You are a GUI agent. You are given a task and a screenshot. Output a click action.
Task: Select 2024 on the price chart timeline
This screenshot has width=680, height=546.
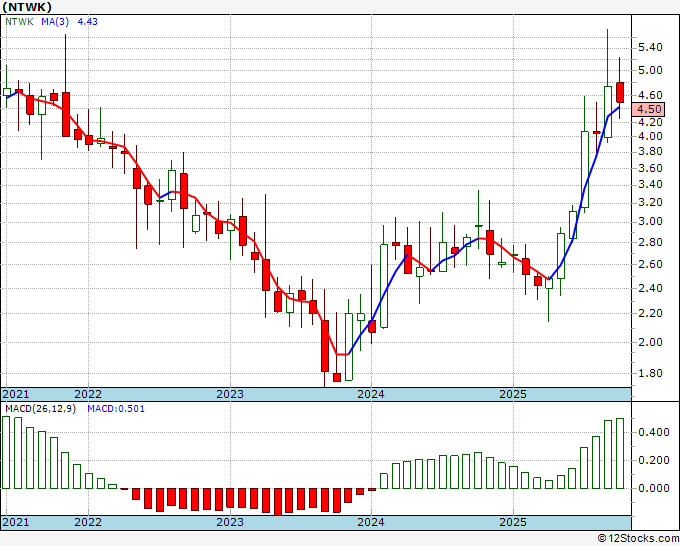pos(371,394)
